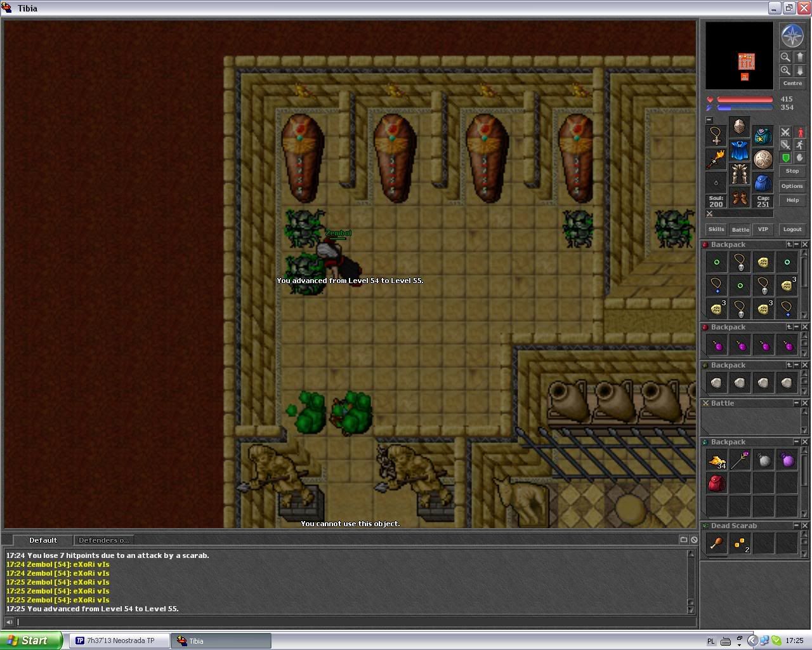
Task: Select first white stone in Backpack
Action: click(717, 383)
